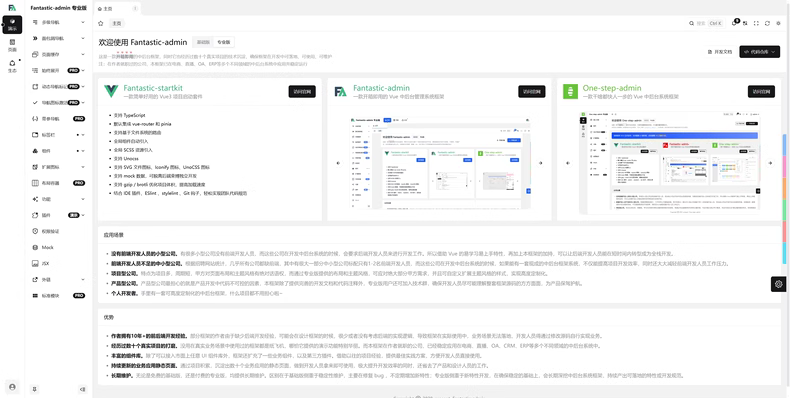Click the Fantastic-startkit card title
Viewport: 790px width, 398px height.
click(153, 88)
